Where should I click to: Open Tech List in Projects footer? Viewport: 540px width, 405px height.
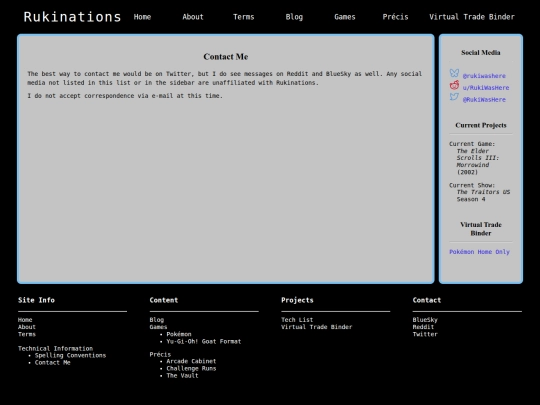(x=297, y=320)
